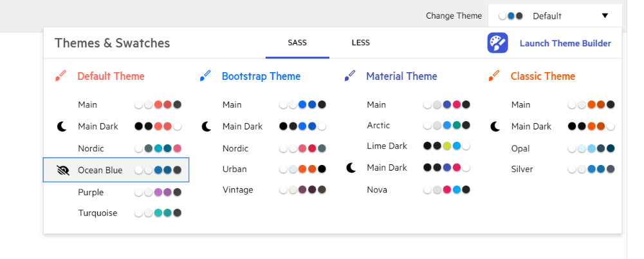Click the Launch Theme Builder link
644x259 pixels.
(565, 44)
